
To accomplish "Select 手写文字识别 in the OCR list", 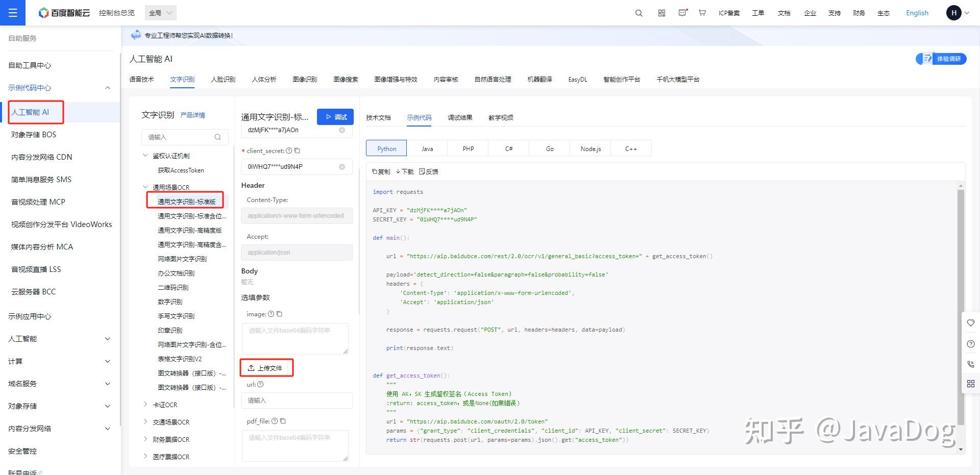I will [176, 316].
